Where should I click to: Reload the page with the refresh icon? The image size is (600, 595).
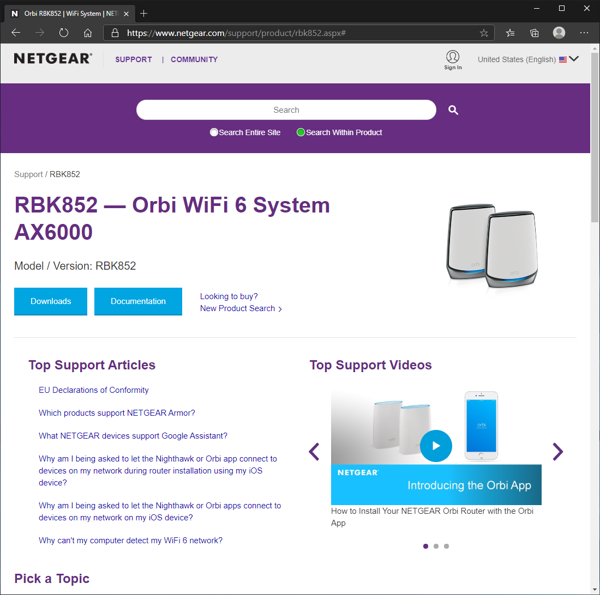point(64,33)
